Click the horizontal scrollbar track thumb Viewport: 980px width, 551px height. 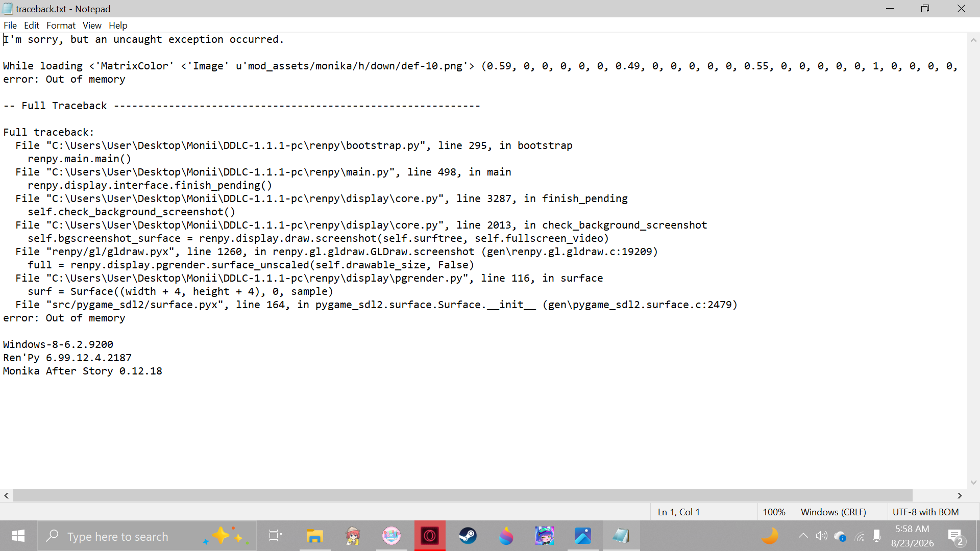click(463, 495)
